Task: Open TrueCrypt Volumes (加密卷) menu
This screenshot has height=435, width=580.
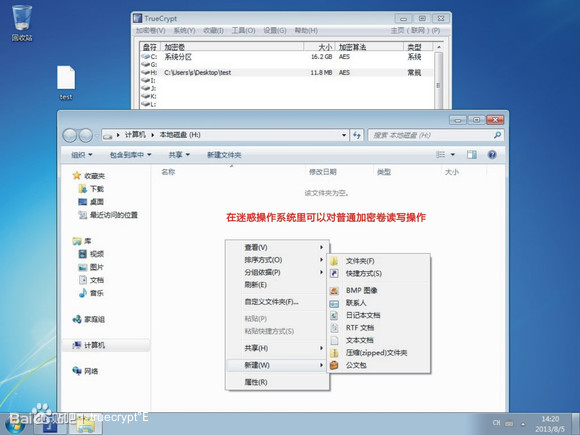Action: tap(150, 30)
